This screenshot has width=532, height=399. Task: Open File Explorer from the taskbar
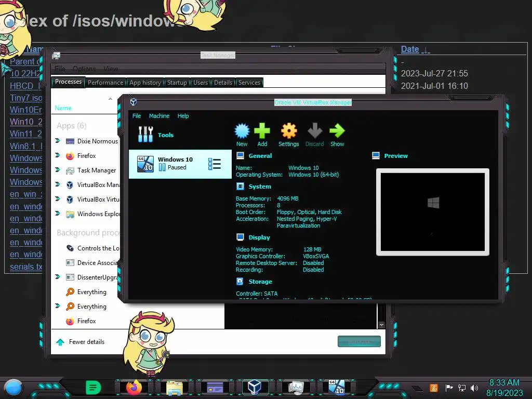click(175, 388)
